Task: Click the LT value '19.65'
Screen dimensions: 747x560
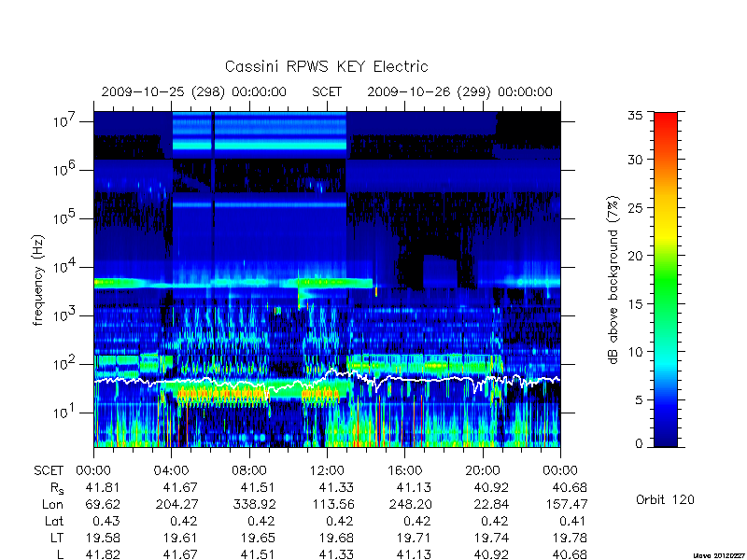Action: click(x=259, y=538)
